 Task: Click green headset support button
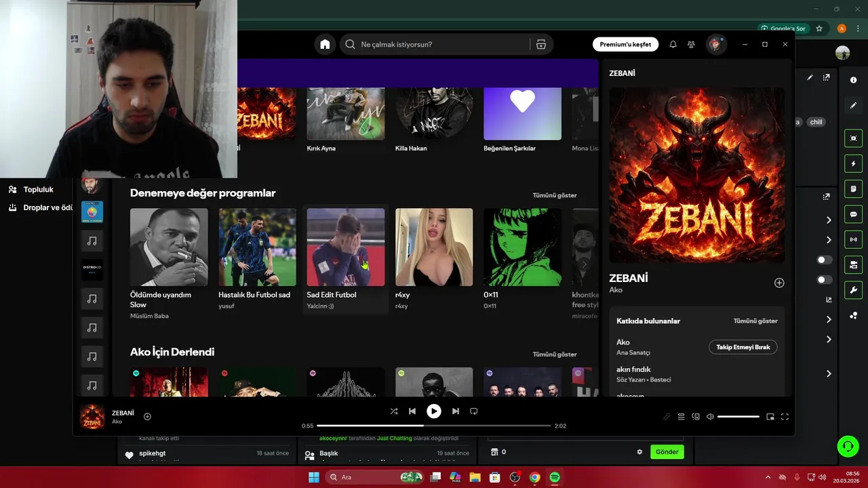(x=848, y=445)
